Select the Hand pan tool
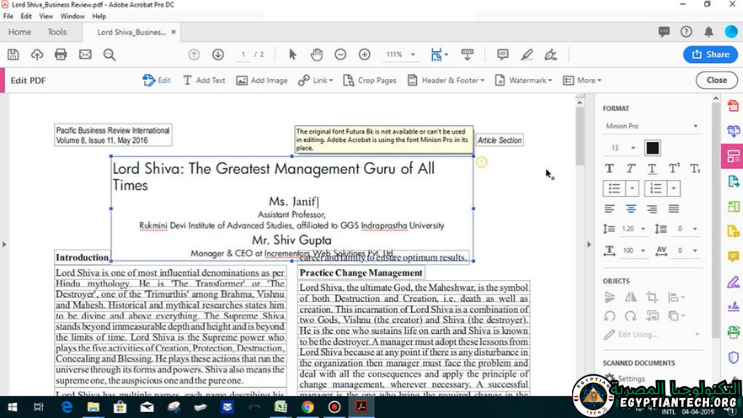The height and width of the screenshot is (418, 743). click(x=316, y=55)
